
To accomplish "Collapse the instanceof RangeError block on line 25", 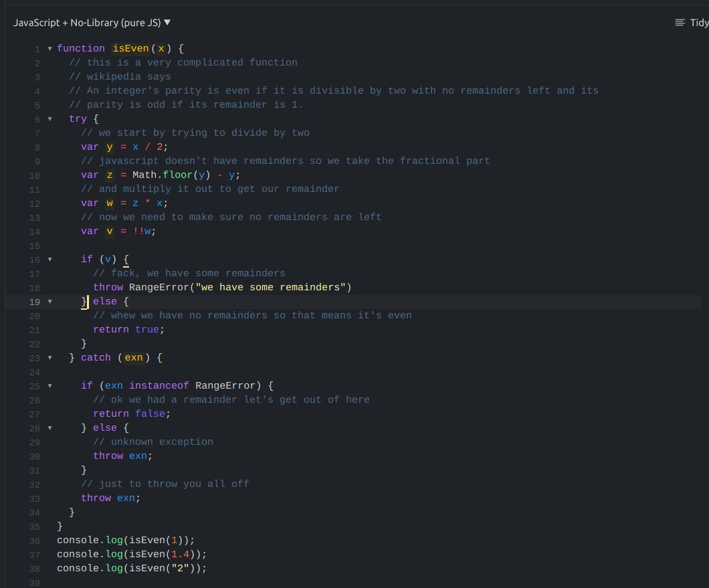I will (x=49, y=385).
